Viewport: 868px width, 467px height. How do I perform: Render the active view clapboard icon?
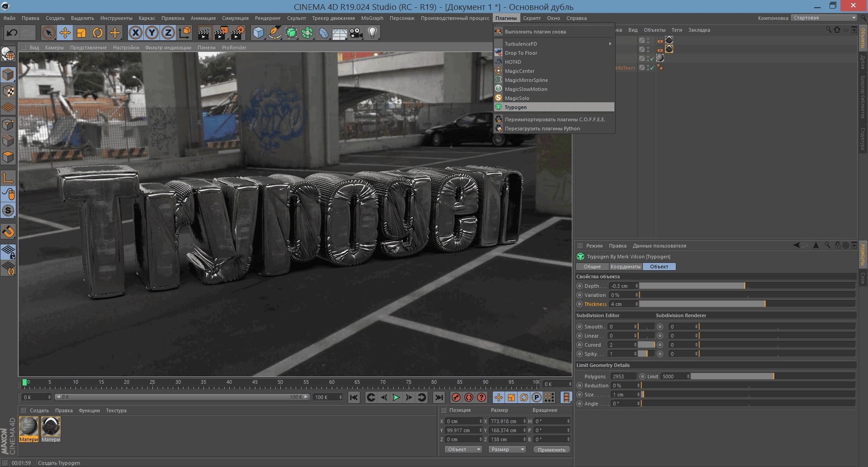pos(204,33)
